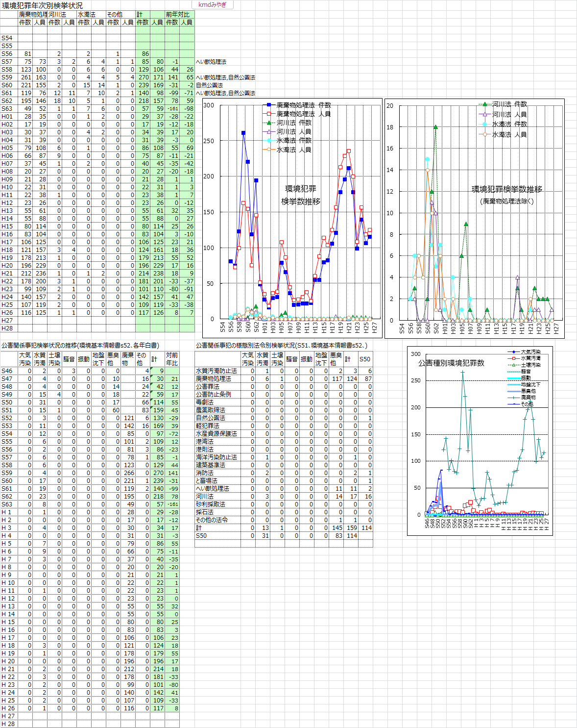Click the 環境犯罪検挙数推移 (廃棄物処理法除く) chart title

[506, 195]
